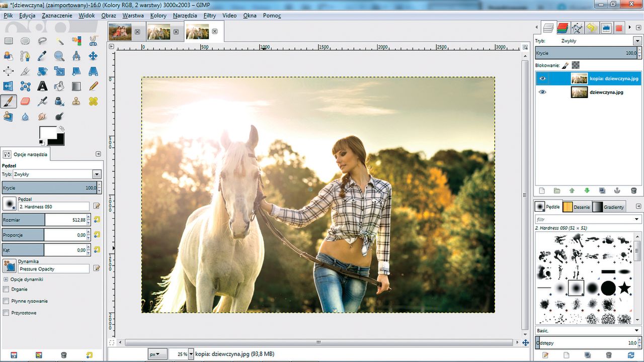Select the Scale tool
644x362 pixels.
(x=59, y=71)
